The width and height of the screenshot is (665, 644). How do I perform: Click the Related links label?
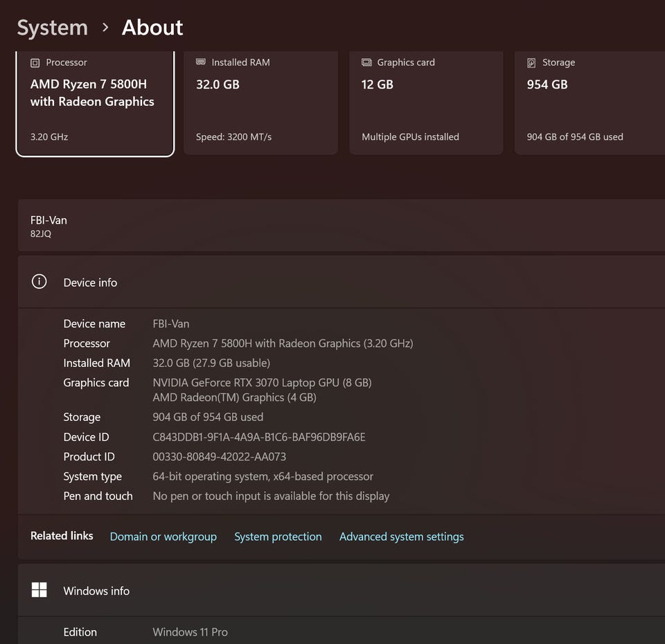tap(62, 536)
